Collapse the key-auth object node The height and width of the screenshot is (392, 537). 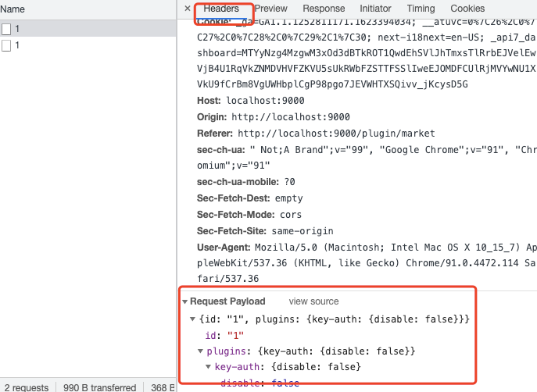tap(208, 367)
